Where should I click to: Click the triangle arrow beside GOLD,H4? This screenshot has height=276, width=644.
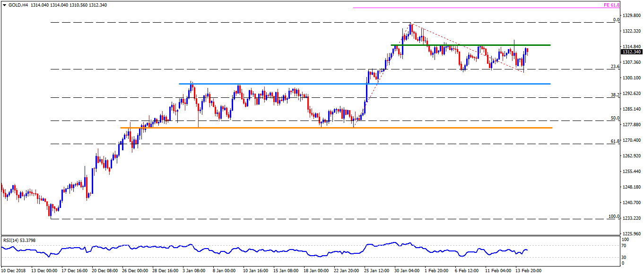point(4,5)
